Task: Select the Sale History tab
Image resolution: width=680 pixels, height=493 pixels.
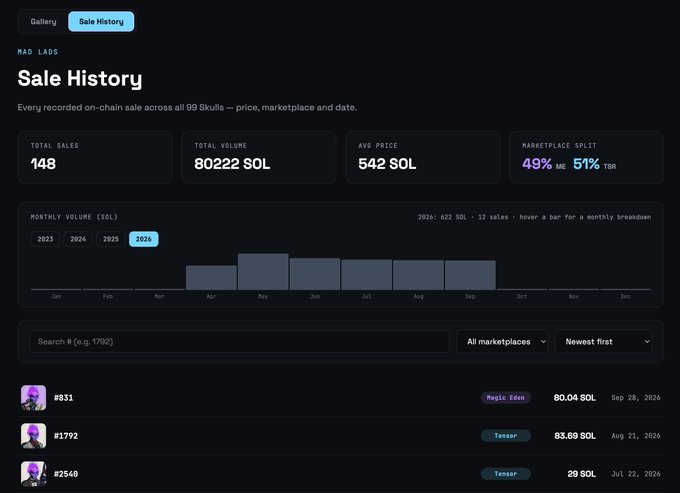Action: 101,22
